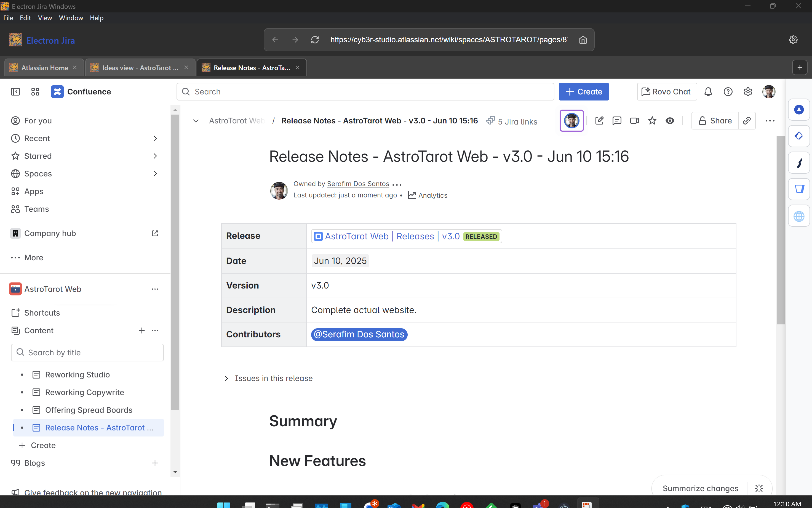Viewport: 812px width, 508px height.
Task: Open Confluence settings gear in header
Action: click(x=748, y=92)
